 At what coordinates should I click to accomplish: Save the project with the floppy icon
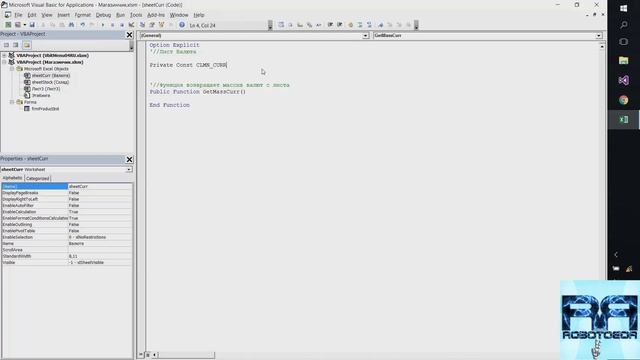[32, 25]
